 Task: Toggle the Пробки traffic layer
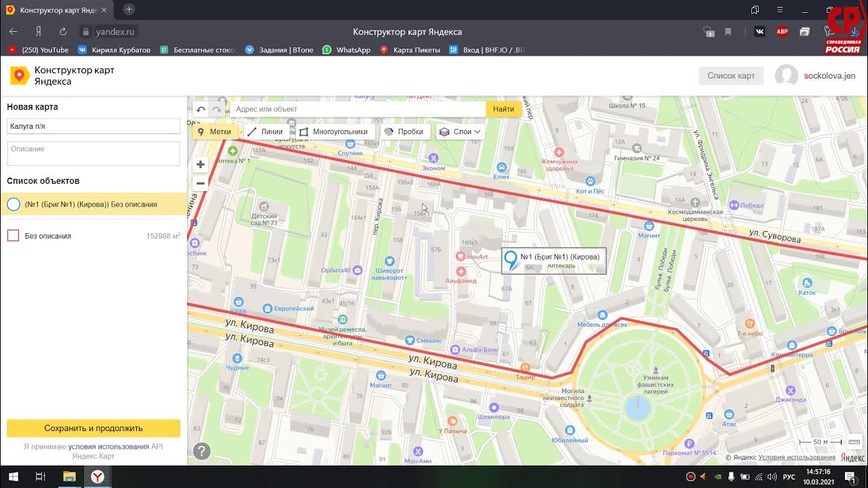point(404,131)
